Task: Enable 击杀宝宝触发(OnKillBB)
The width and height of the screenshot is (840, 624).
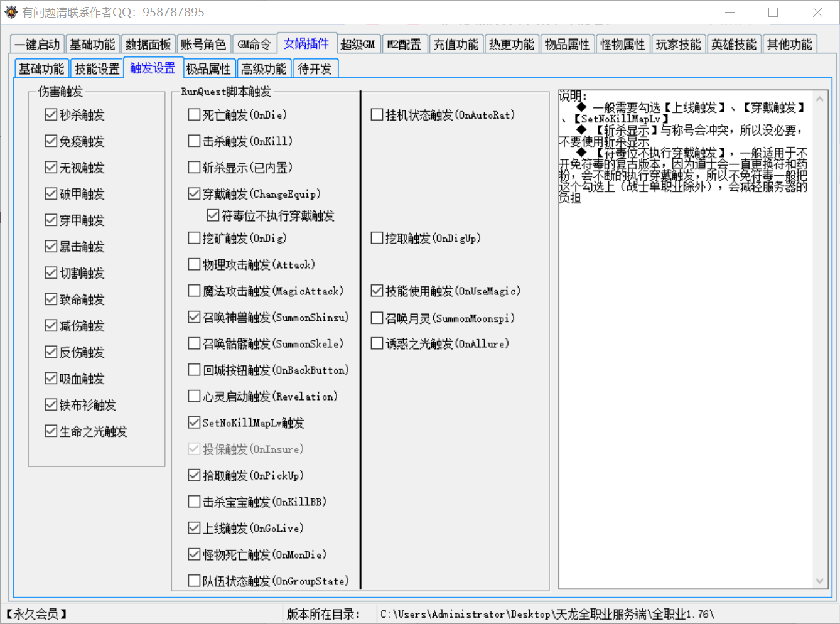Action: pyautogui.click(x=257, y=502)
